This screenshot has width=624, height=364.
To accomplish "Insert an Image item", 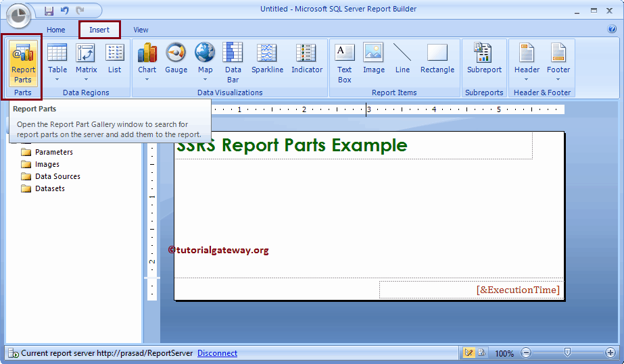I will pyautogui.click(x=374, y=59).
